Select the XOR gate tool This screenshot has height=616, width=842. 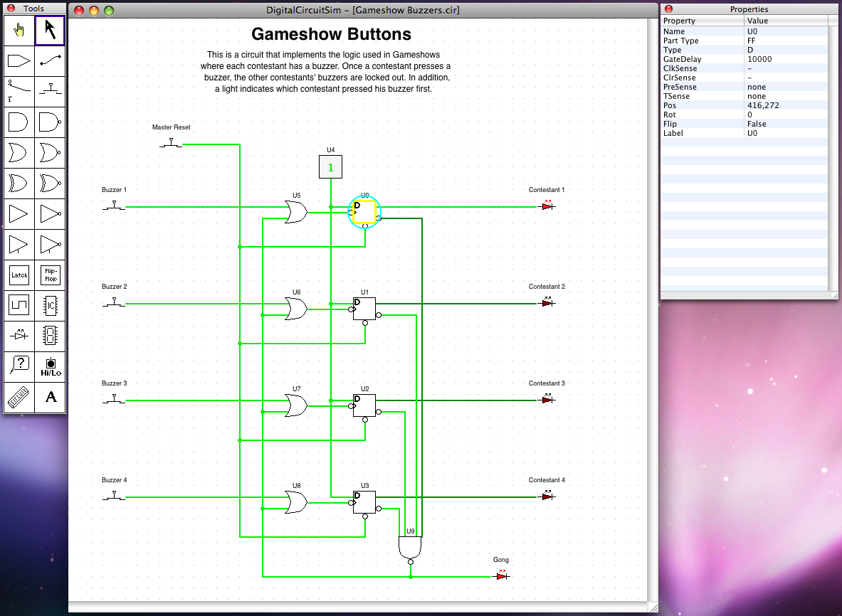19,184
